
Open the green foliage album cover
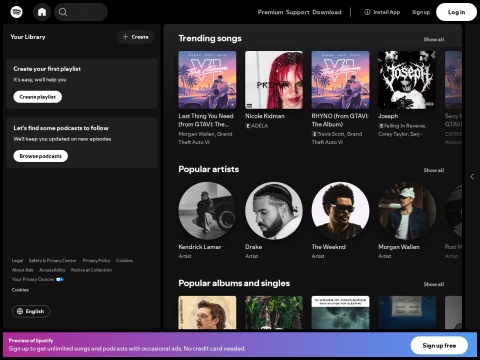(x=274, y=313)
